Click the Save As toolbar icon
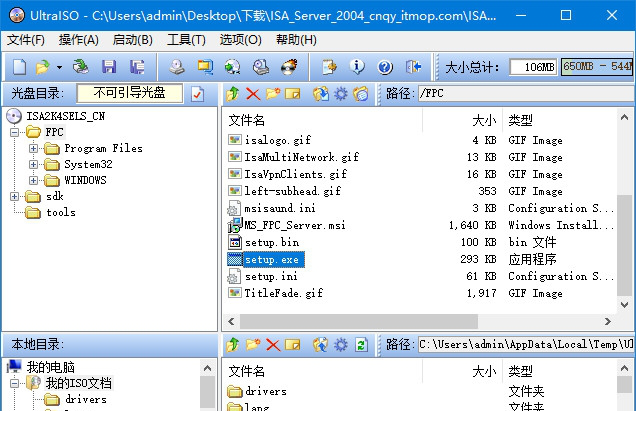This screenshot has width=636, height=427. (x=137, y=67)
